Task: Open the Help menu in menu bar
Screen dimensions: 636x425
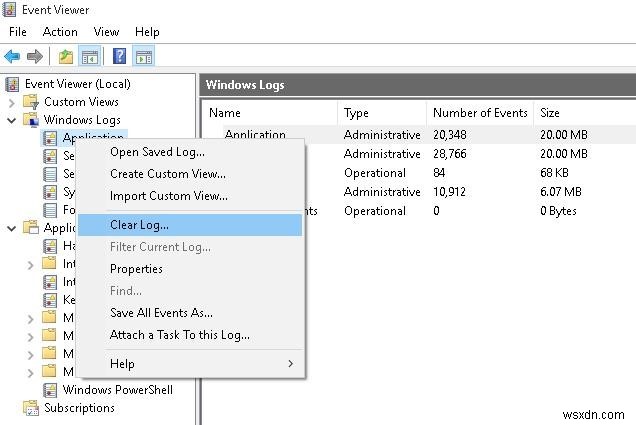Action: pos(147,32)
